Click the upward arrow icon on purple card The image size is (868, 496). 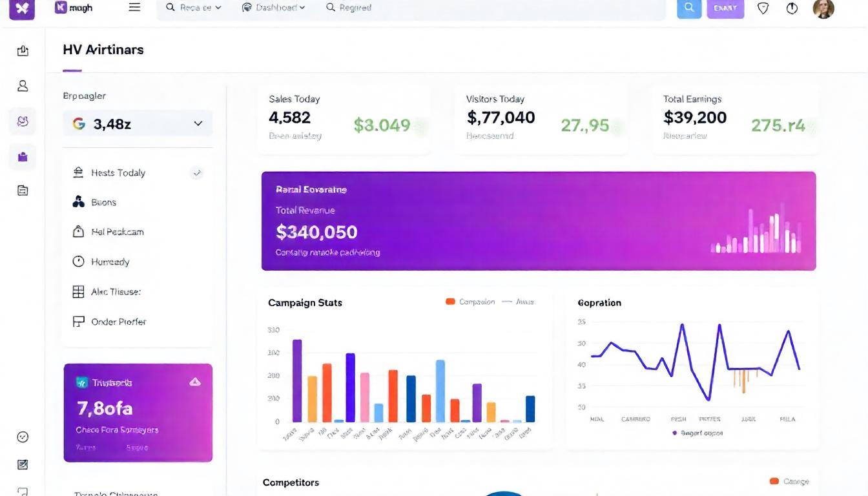point(194,382)
